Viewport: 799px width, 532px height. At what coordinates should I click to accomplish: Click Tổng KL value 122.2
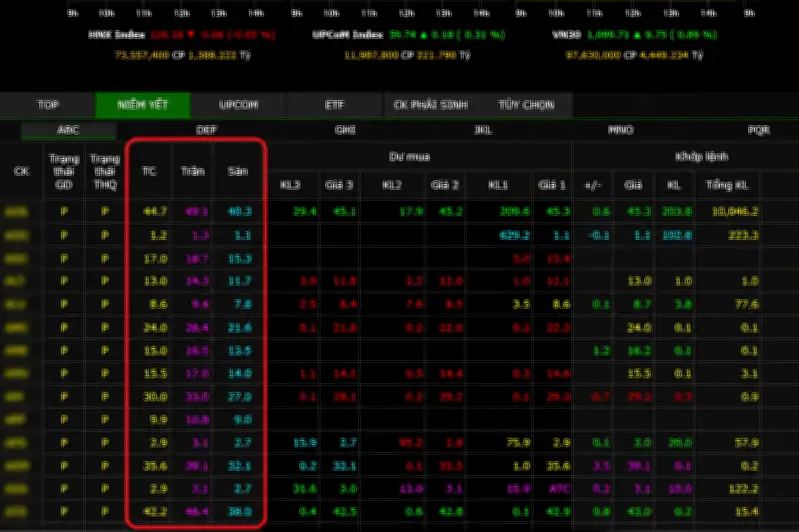coord(743,489)
